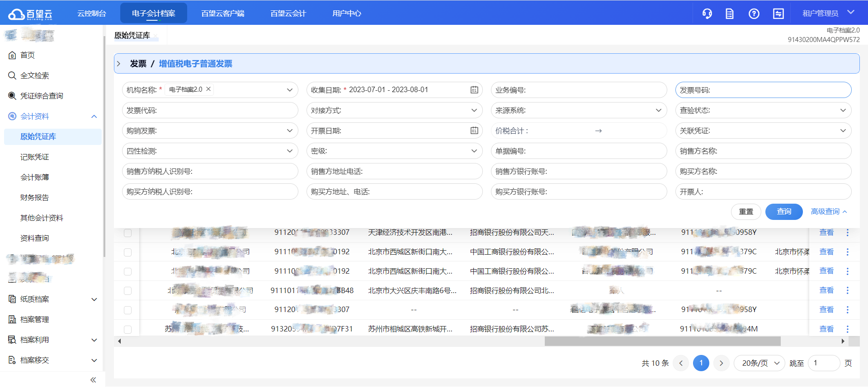Open the 密级 dropdown

tap(395, 151)
